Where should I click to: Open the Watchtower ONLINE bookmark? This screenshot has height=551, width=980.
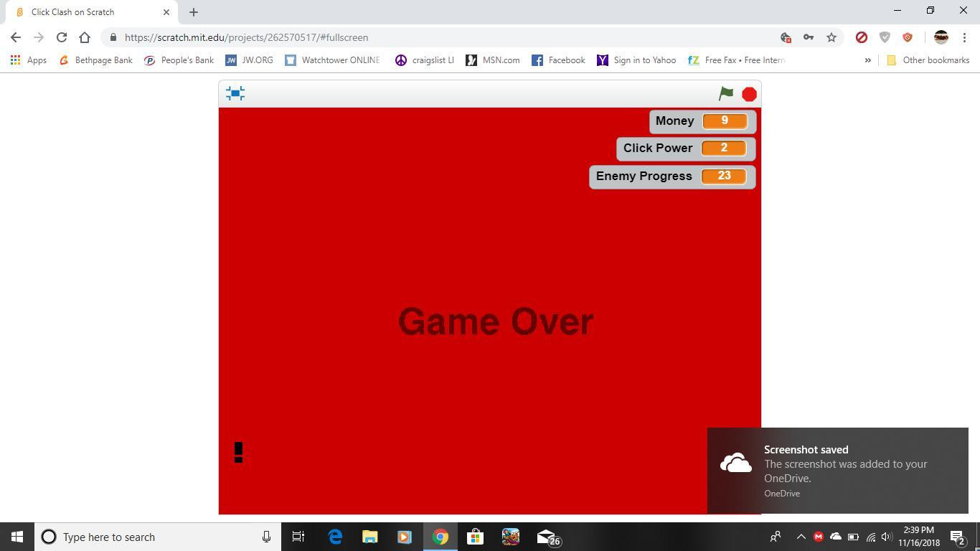click(x=333, y=60)
